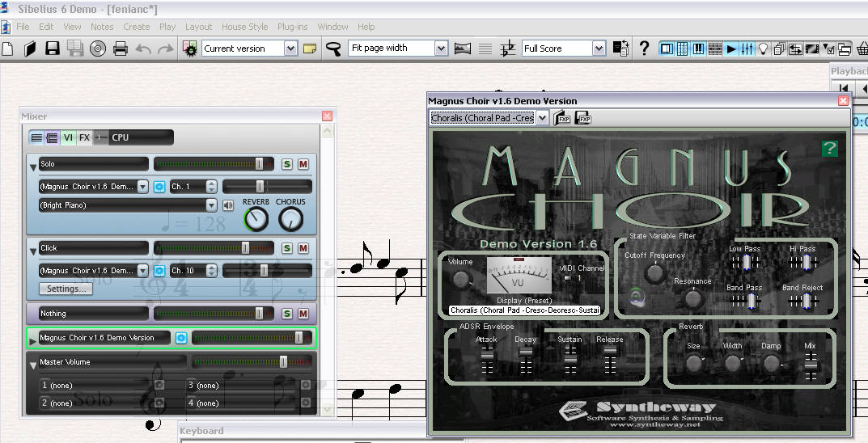Create a sticky note comment
The width and height of the screenshot is (868, 443).
(310, 49)
